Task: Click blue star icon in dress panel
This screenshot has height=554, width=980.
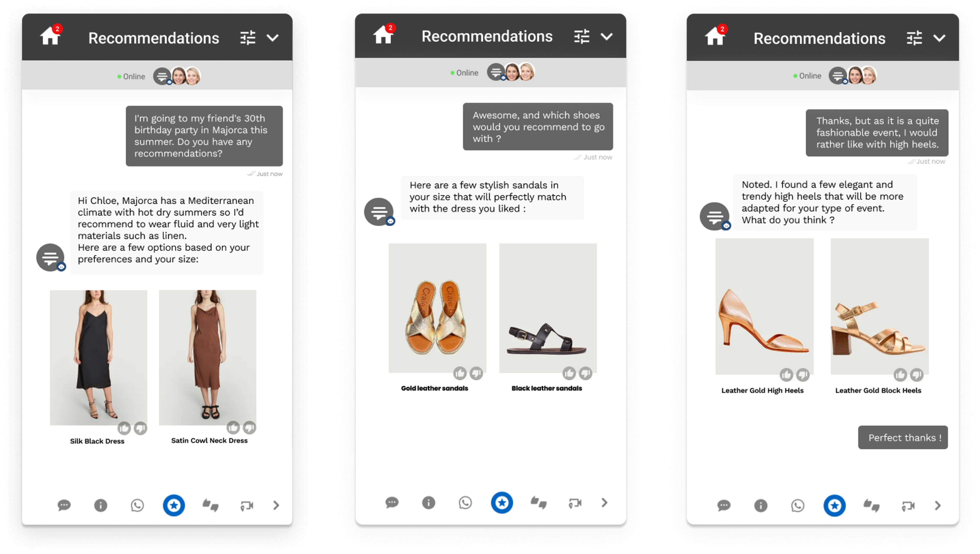Action: (174, 506)
